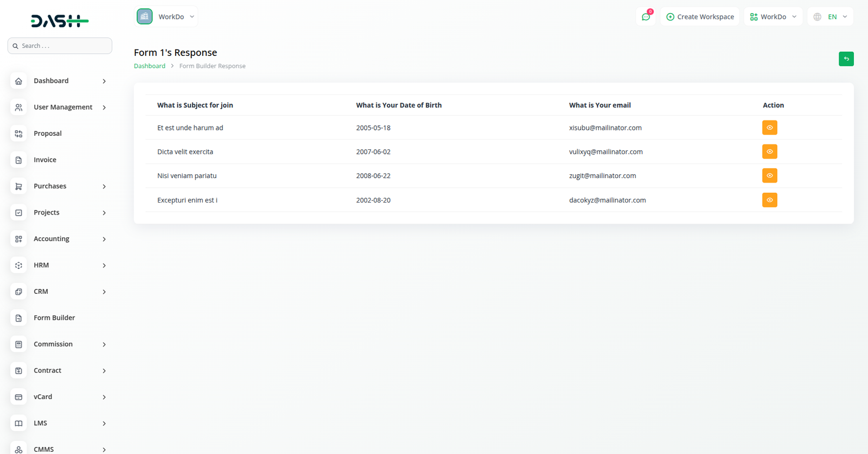Click the WorkDo workspace avatar icon
Image resolution: width=868 pixels, height=454 pixels.
click(x=144, y=17)
